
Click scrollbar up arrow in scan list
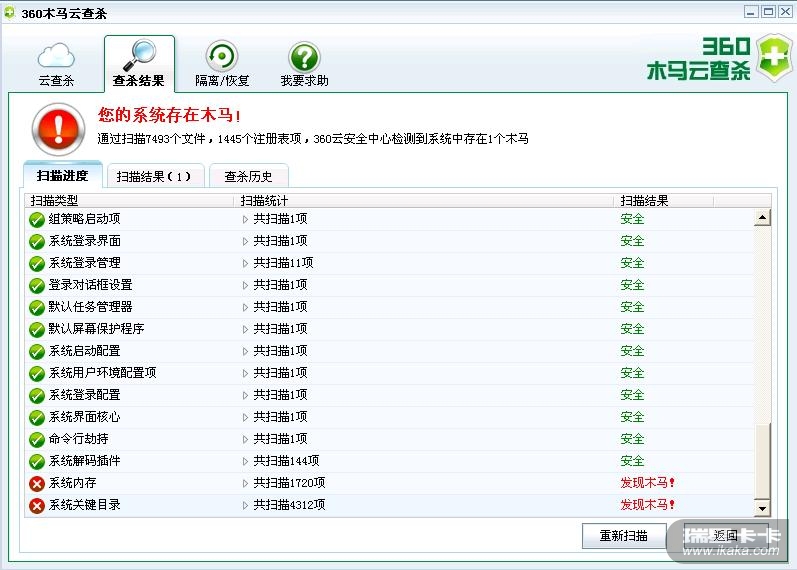click(x=762, y=218)
